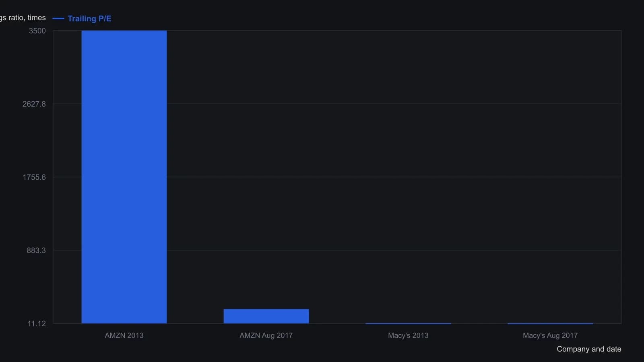Click the Macy's Aug 2017 axis label
This screenshot has height=362, width=644.
click(x=550, y=335)
